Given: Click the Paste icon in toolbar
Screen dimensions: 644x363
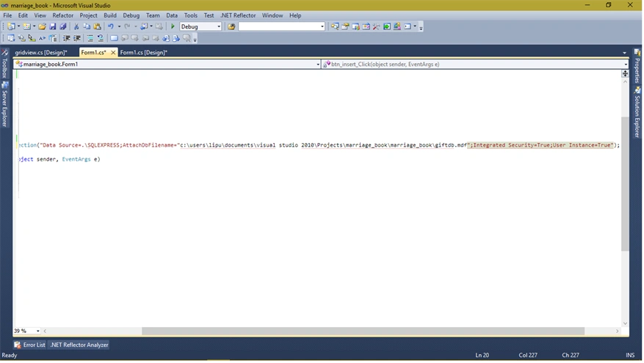Looking at the screenshot, I should pos(98,26).
